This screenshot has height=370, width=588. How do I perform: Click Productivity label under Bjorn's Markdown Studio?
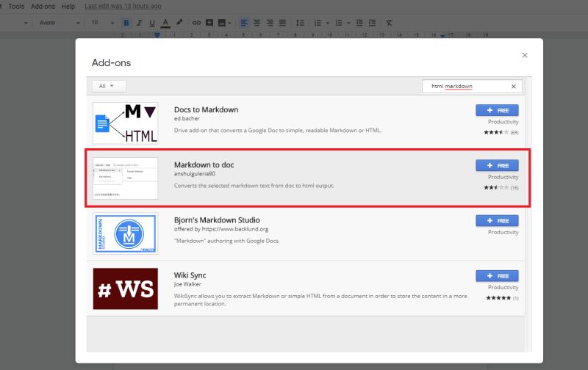point(503,232)
